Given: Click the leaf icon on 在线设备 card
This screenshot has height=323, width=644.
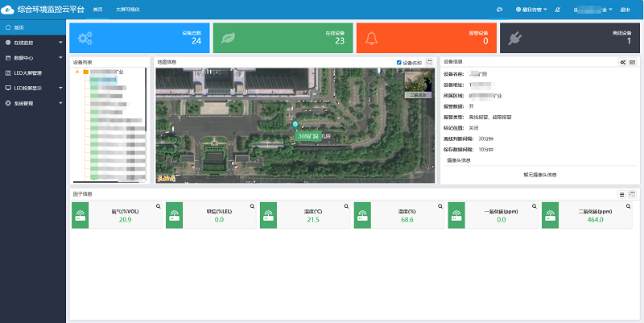Looking at the screenshot, I should pos(229,38).
